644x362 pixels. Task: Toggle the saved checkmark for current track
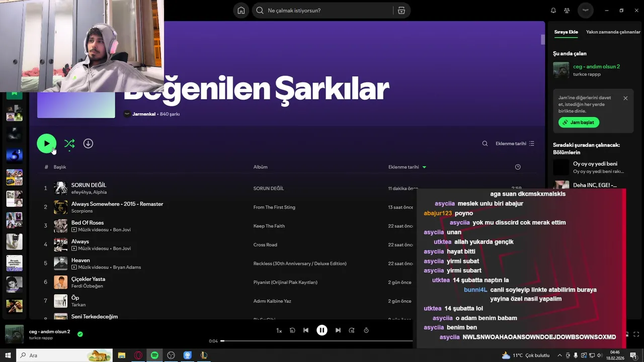point(80,334)
